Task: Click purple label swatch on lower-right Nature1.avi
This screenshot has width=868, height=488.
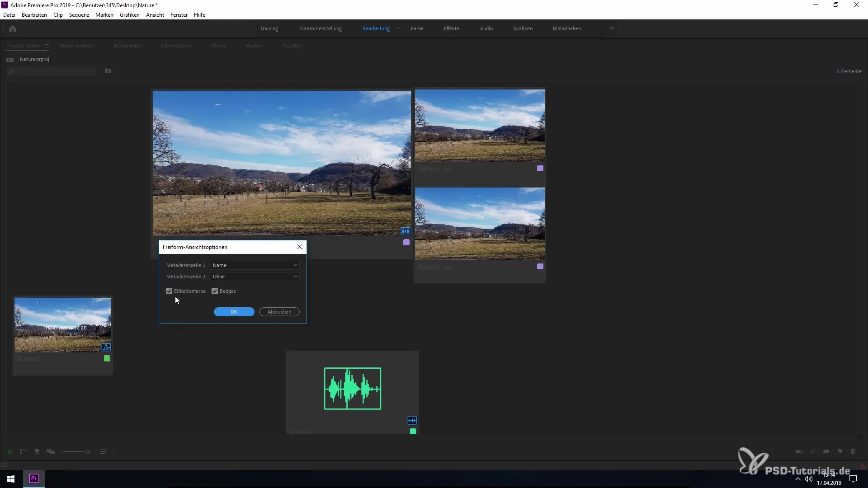Action: point(540,267)
